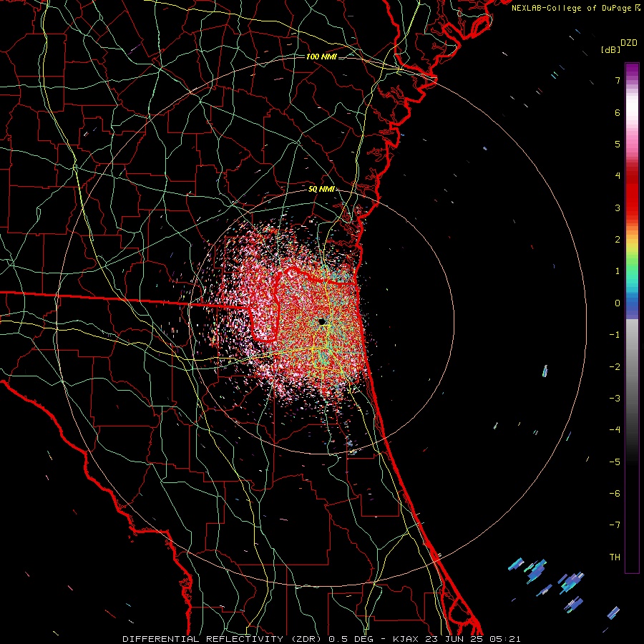The image size is (644, 644).
Task: Click the 23 JUN 25 05:21 timestamp
Action: (472, 639)
